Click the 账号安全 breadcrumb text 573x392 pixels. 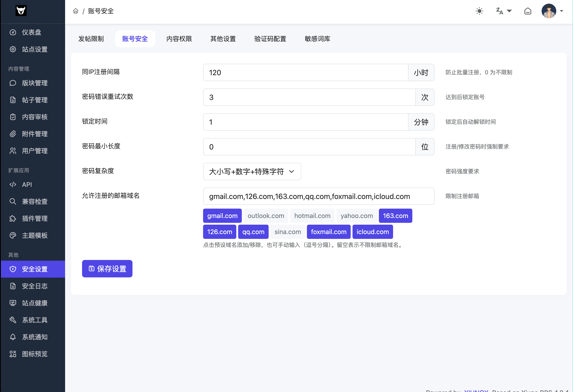[x=101, y=11]
